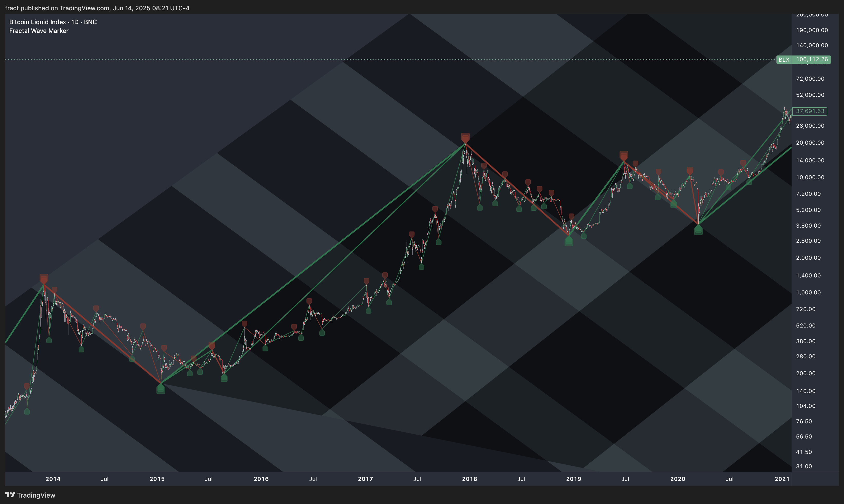844x504 pixels.
Task: Click the 380.00 price axis label
Action: pyautogui.click(x=806, y=341)
